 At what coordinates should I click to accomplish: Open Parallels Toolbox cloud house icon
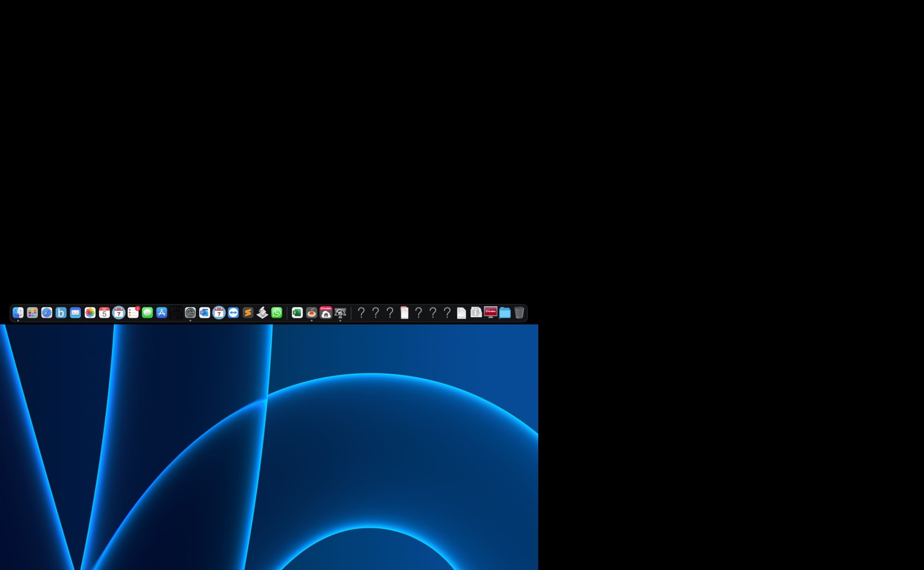326,313
